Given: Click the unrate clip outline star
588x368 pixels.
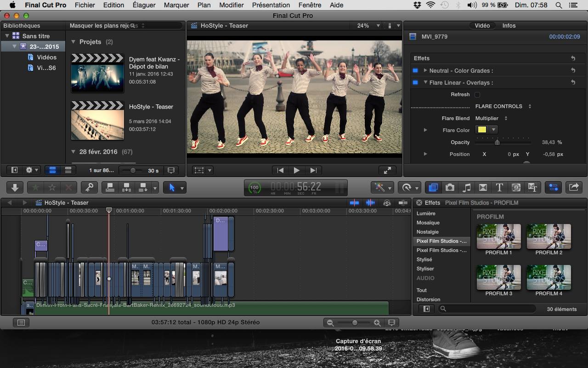Looking at the screenshot, I should (52, 187).
